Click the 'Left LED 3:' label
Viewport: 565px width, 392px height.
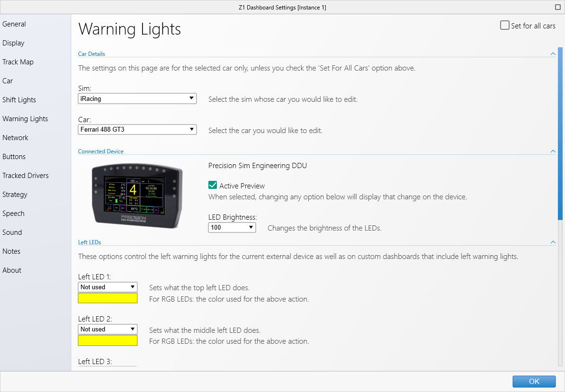point(95,361)
